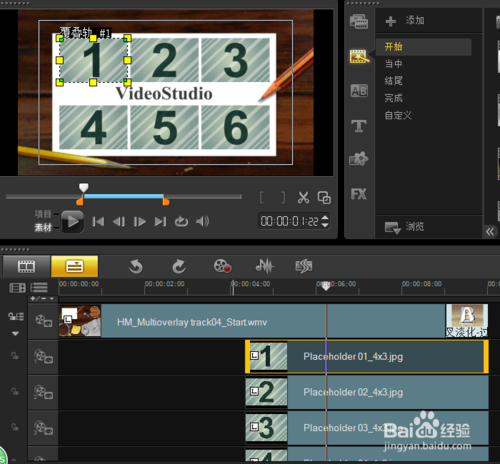Toggle ripple lock for overlay track 1

coord(15,356)
